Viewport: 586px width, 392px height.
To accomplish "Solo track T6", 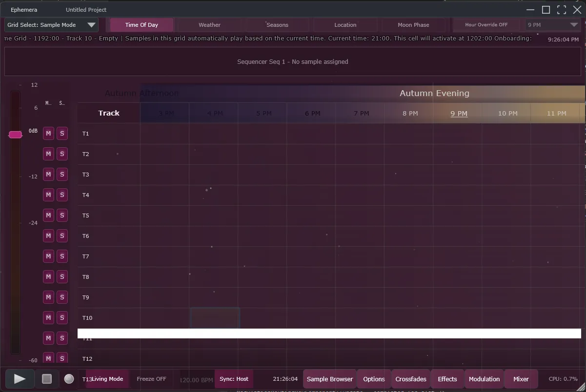I will point(62,236).
